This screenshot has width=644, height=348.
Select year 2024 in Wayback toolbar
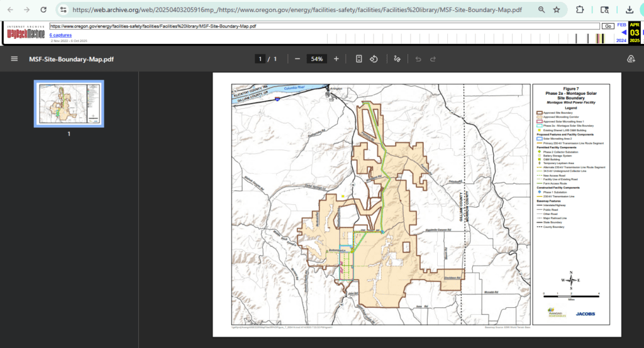(621, 40)
